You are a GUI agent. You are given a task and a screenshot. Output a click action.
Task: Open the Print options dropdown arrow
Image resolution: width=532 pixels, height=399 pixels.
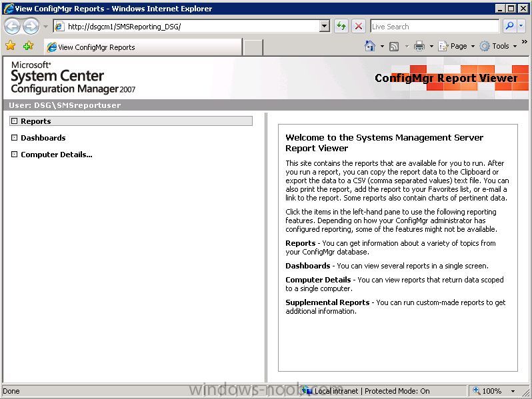(x=431, y=46)
